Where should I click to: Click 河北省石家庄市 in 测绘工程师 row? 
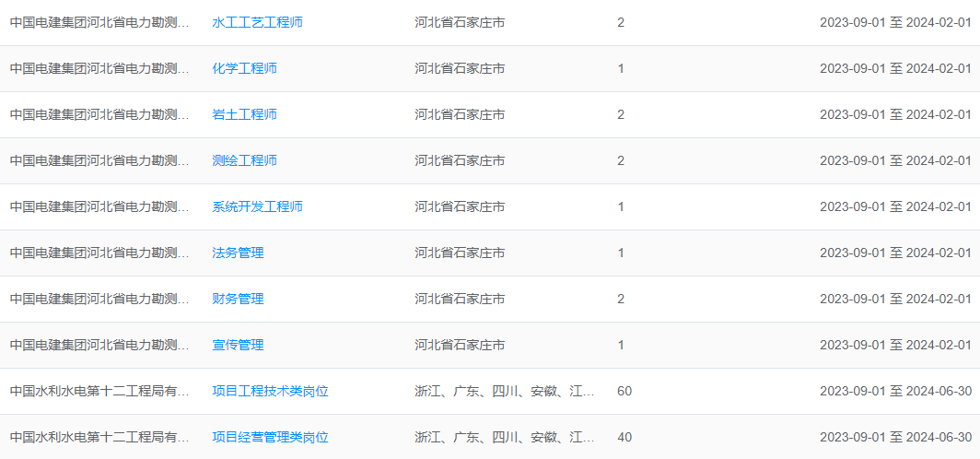click(460, 160)
